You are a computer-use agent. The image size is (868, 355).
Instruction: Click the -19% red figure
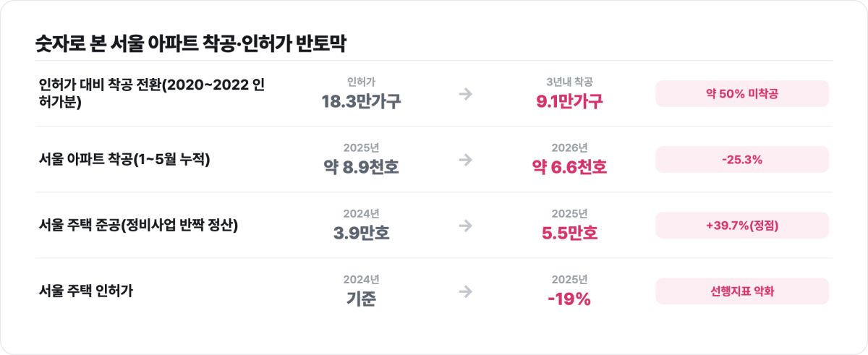pyautogui.click(x=569, y=299)
